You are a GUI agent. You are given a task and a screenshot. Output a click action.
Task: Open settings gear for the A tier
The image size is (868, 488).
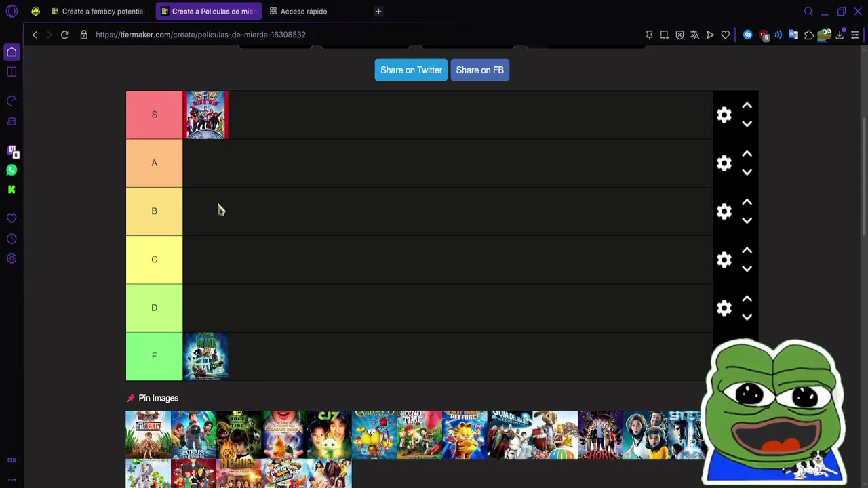tap(724, 163)
